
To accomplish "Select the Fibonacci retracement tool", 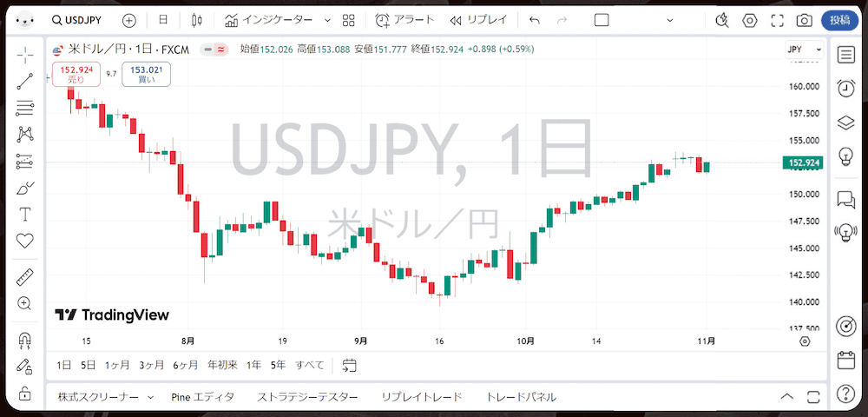I will pyautogui.click(x=25, y=108).
